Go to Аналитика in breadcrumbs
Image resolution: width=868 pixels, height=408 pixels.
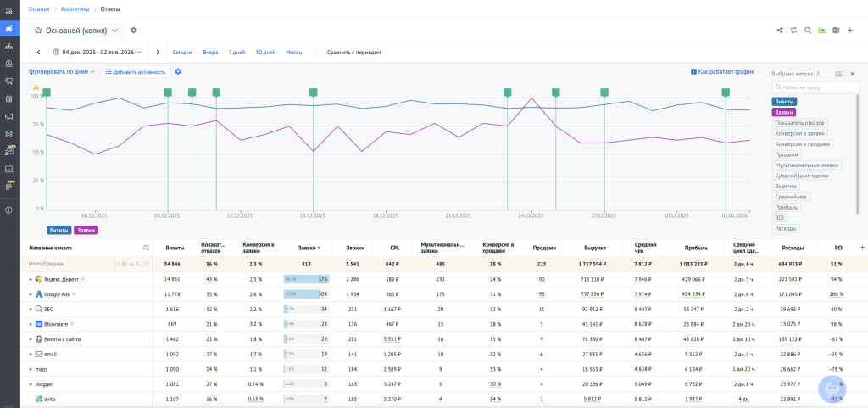pos(74,8)
